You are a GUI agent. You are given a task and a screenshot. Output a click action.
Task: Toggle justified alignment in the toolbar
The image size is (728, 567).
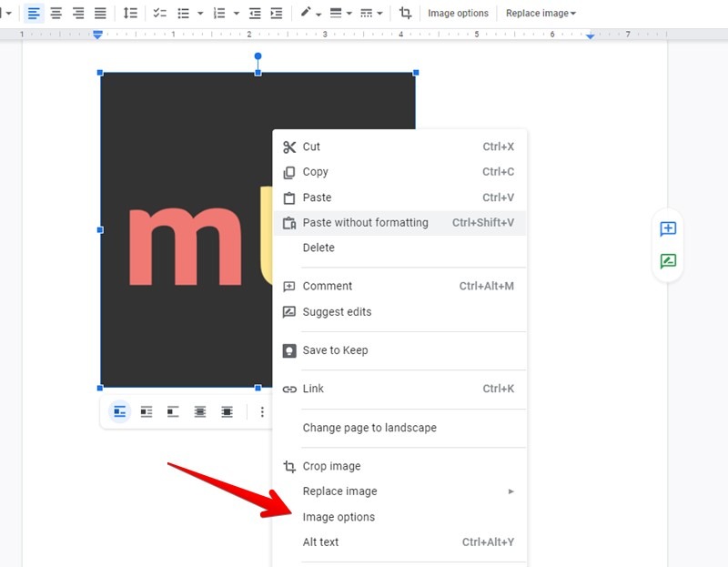coord(101,13)
